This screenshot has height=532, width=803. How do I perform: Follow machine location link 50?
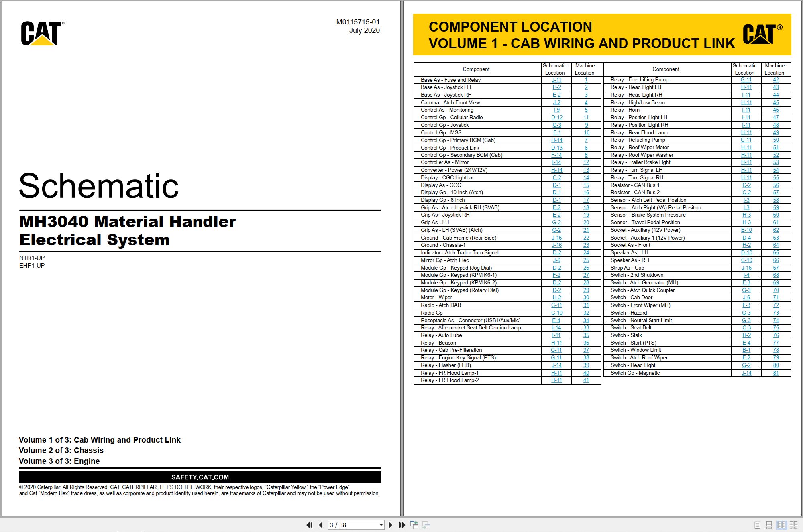pos(776,140)
